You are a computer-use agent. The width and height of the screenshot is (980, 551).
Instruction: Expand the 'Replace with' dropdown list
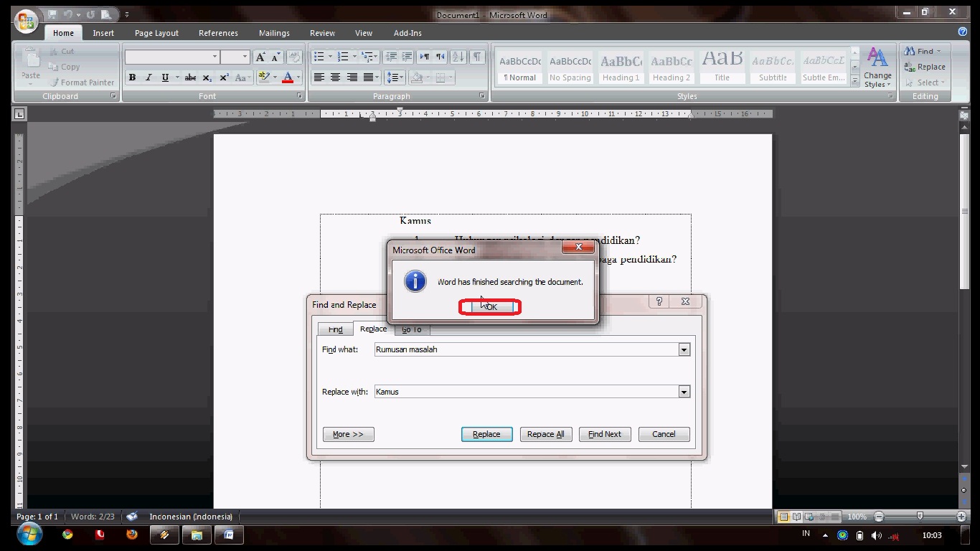point(684,392)
